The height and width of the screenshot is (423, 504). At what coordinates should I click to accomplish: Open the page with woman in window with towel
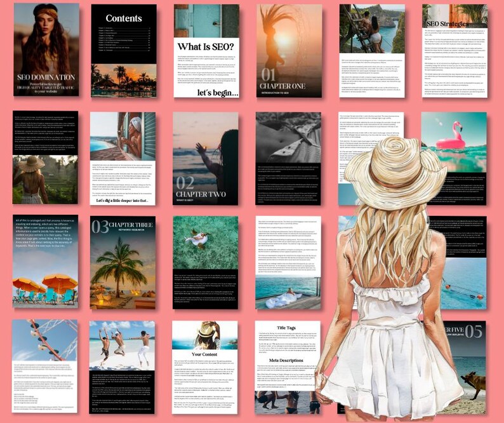coord(123,158)
